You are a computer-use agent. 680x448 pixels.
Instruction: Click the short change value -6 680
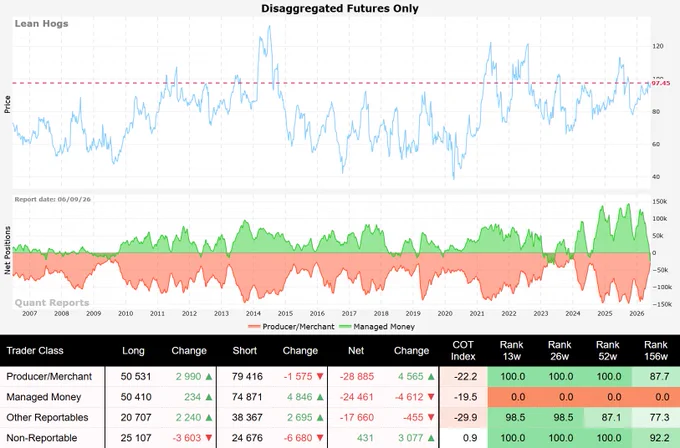point(298,438)
